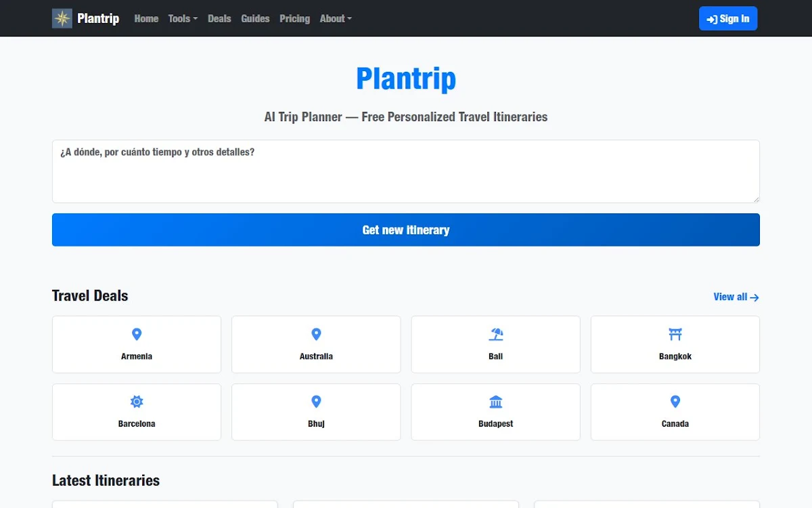
Task: Click the Sign In button
Action: coord(728,19)
